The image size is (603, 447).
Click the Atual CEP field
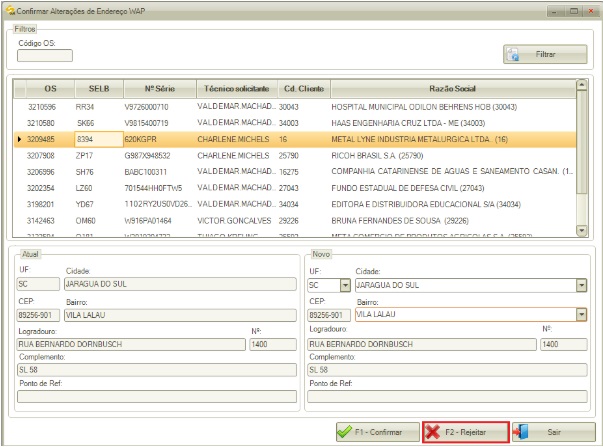coord(38,315)
